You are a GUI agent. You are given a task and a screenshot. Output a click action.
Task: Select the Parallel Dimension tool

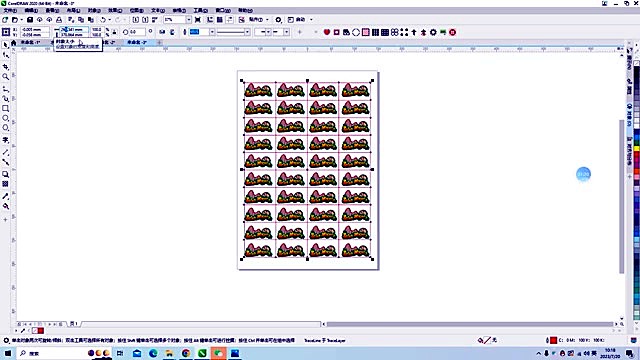click(x=5, y=152)
